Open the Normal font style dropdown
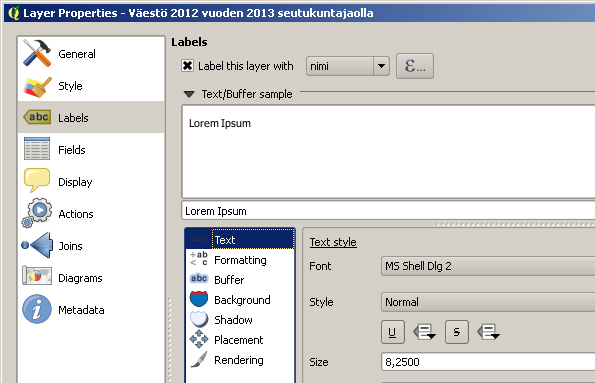The width and height of the screenshot is (595, 383). (488, 302)
